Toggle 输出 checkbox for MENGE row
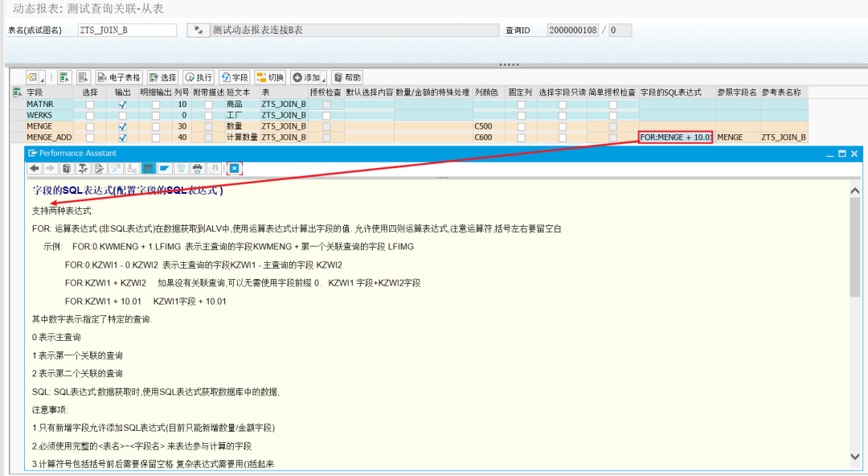This screenshot has width=868, height=476. tap(122, 126)
